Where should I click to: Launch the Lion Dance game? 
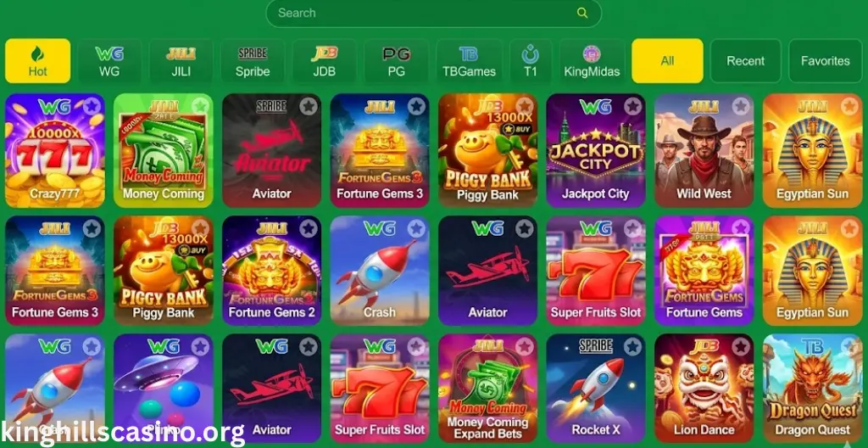[704, 388]
